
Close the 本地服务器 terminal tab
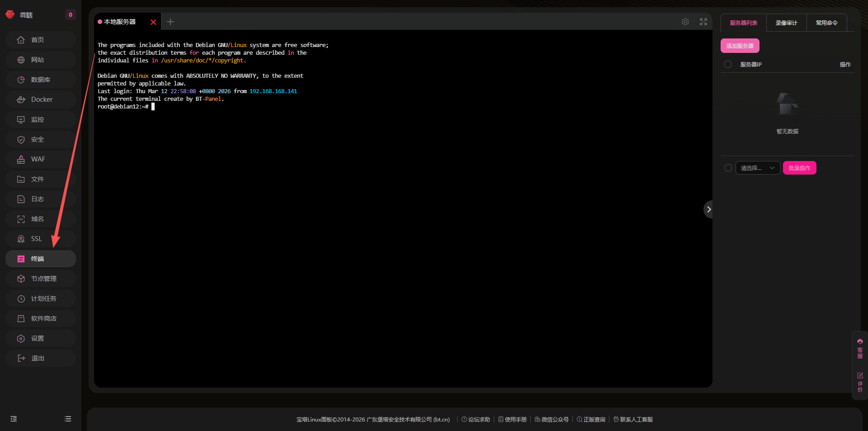(153, 22)
